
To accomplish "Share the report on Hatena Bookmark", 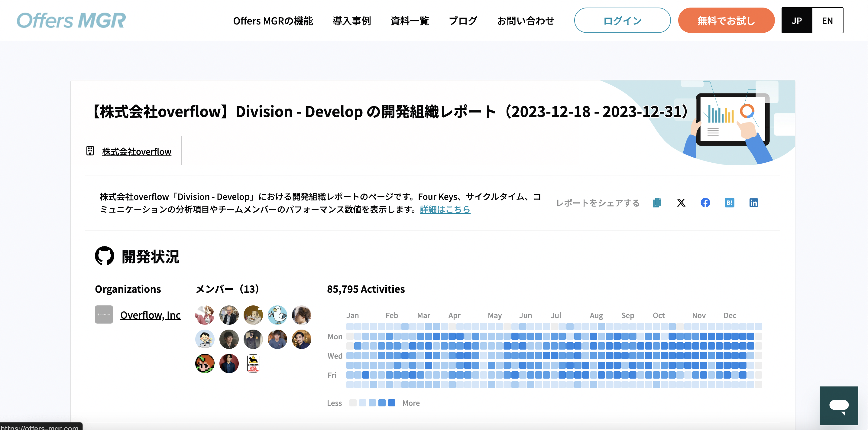I will point(729,202).
